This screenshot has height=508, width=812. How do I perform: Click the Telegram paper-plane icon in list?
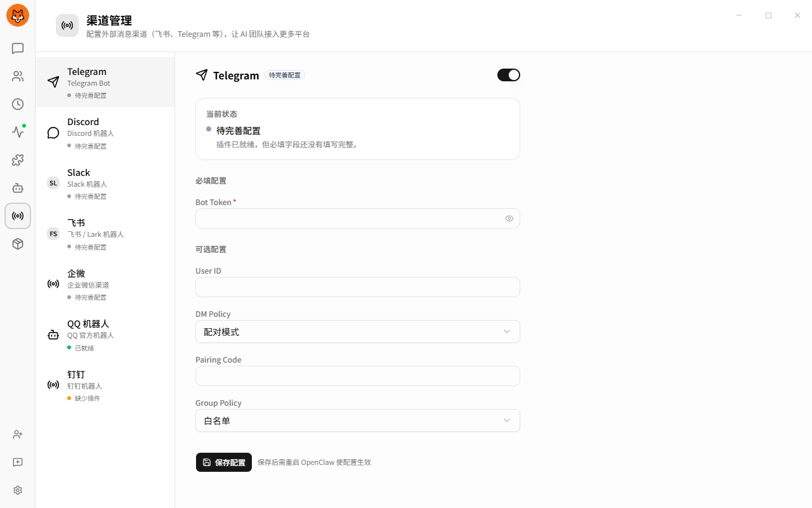coord(53,82)
